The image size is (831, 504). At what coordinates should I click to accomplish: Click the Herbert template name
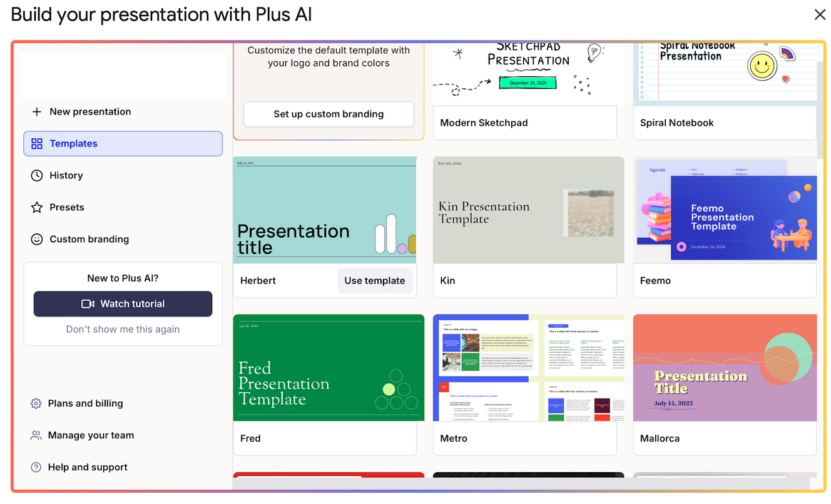[258, 280]
